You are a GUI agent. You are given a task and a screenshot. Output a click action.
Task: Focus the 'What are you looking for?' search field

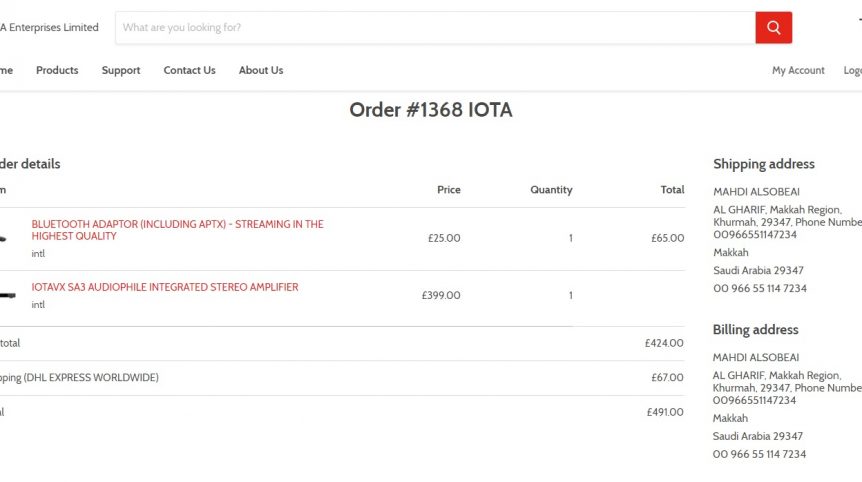pyautogui.click(x=435, y=27)
